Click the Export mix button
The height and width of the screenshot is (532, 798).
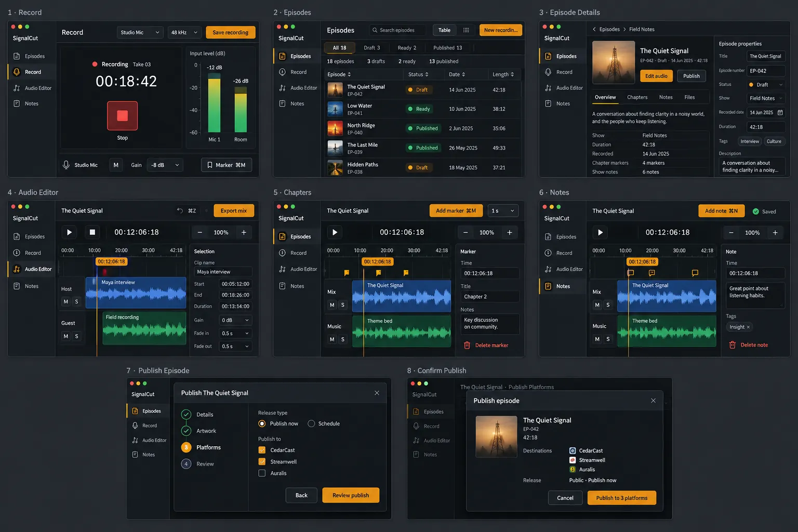click(x=233, y=210)
